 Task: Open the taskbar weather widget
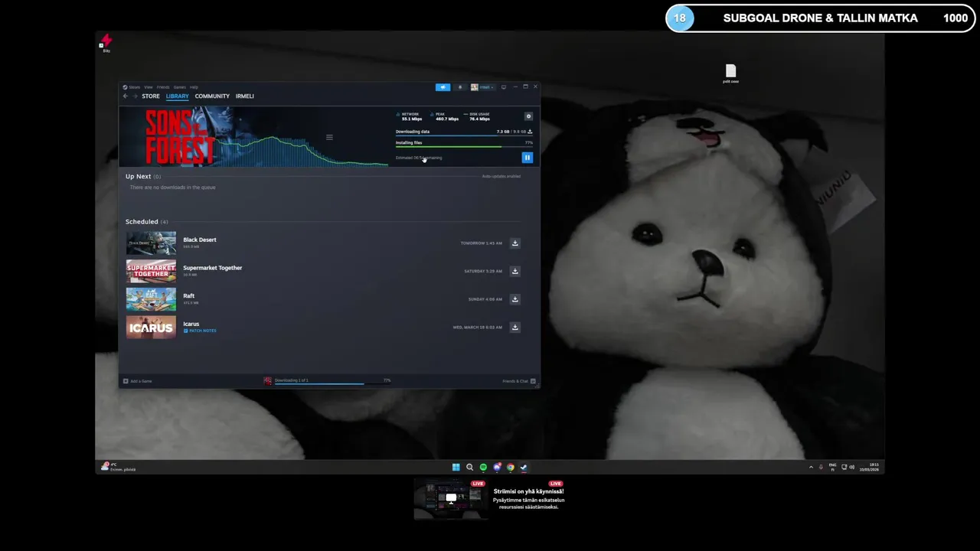point(119,467)
